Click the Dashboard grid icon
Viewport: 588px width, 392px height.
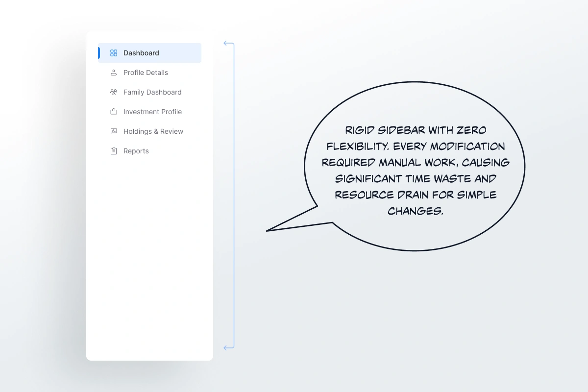pos(114,53)
